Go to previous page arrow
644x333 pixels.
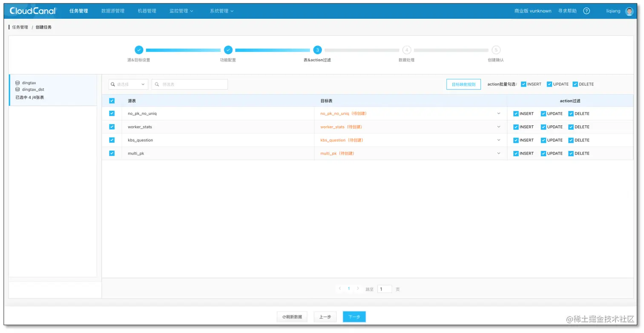pos(340,289)
